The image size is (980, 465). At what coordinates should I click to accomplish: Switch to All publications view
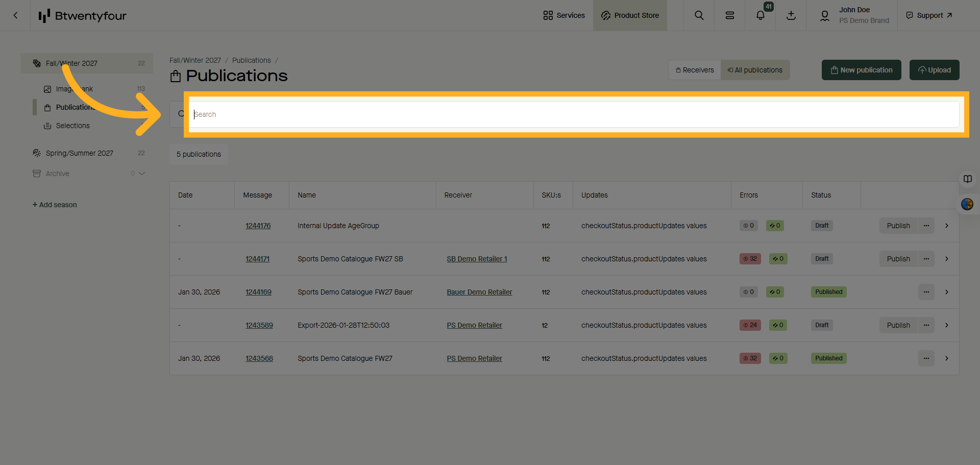[x=755, y=70]
